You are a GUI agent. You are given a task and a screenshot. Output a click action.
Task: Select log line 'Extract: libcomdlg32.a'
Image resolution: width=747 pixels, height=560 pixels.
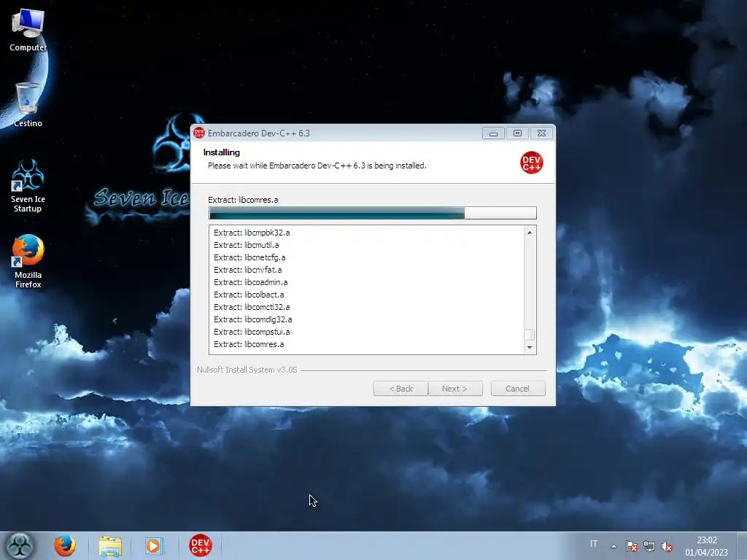(253, 319)
